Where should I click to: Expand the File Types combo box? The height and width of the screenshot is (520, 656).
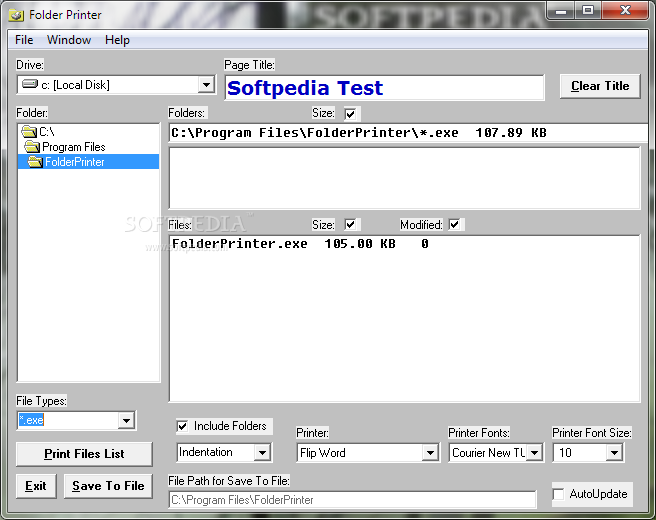pyautogui.click(x=126, y=420)
